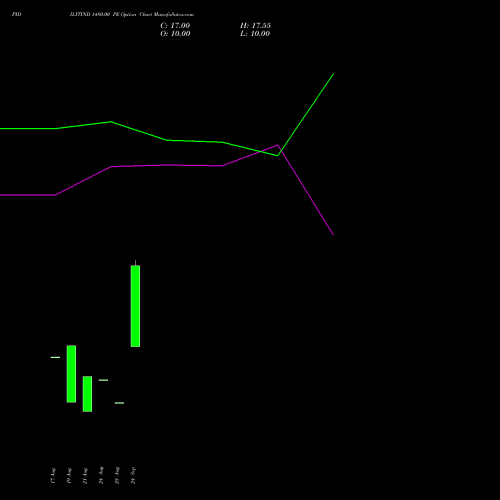500x500 pixels.
Task: Click the green indicator line's rising end
Action: pyautogui.click(x=333, y=74)
